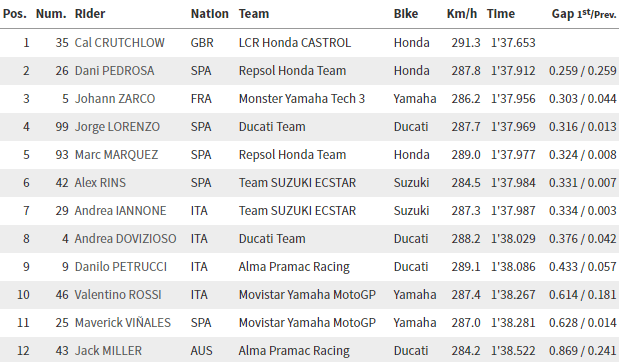Click Dani PEDROSA in rider list
Viewport: 619px width, 362px height.
[114, 71]
